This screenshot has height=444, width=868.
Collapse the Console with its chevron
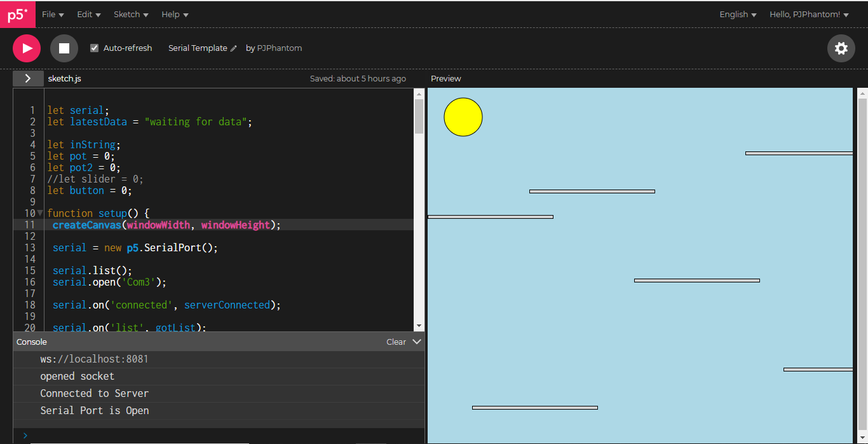point(417,342)
